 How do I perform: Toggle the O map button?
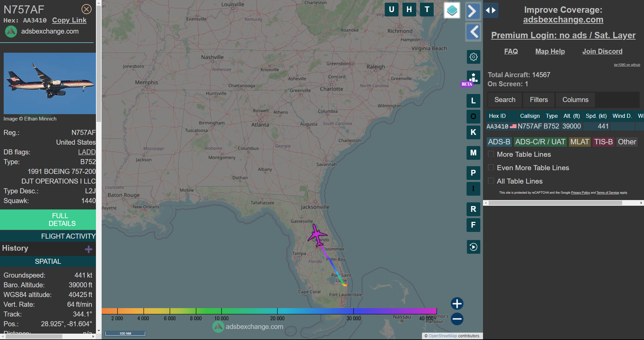(x=473, y=116)
